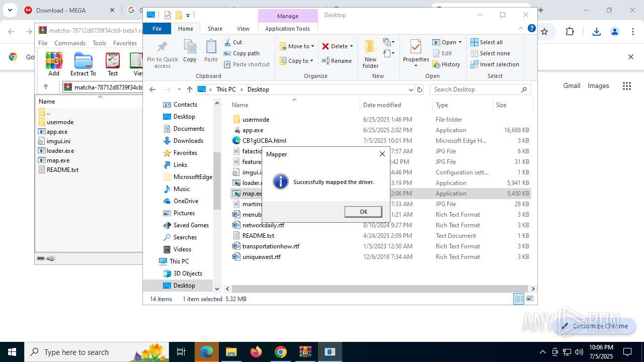644x362 pixels.
Task: Sort by the Name column header
Action: click(x=295, y=105)
